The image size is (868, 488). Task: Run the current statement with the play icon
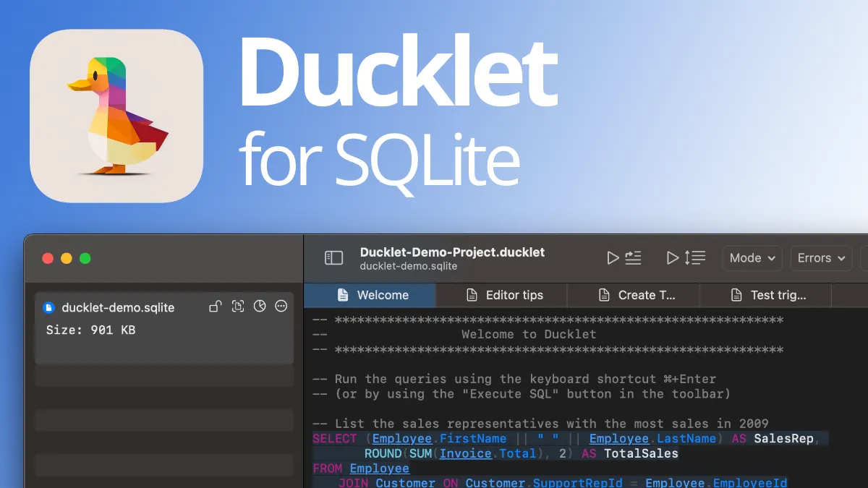[x=613, y=258]
